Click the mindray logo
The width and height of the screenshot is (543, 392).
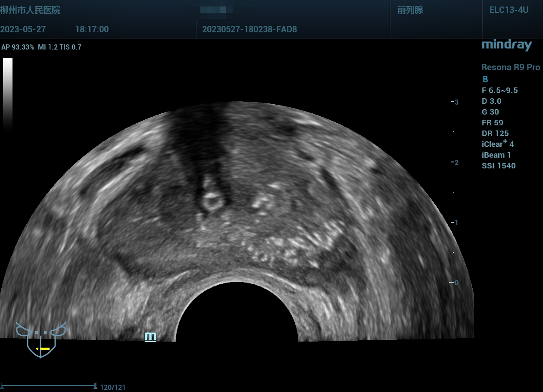[506, 45]
